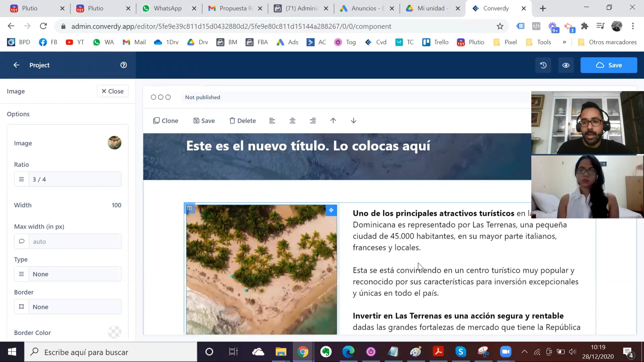Image resolution: width=644 pixels, height=362 pixels.
Task: Click the version history icon
Action: click(x=543, y=65)
